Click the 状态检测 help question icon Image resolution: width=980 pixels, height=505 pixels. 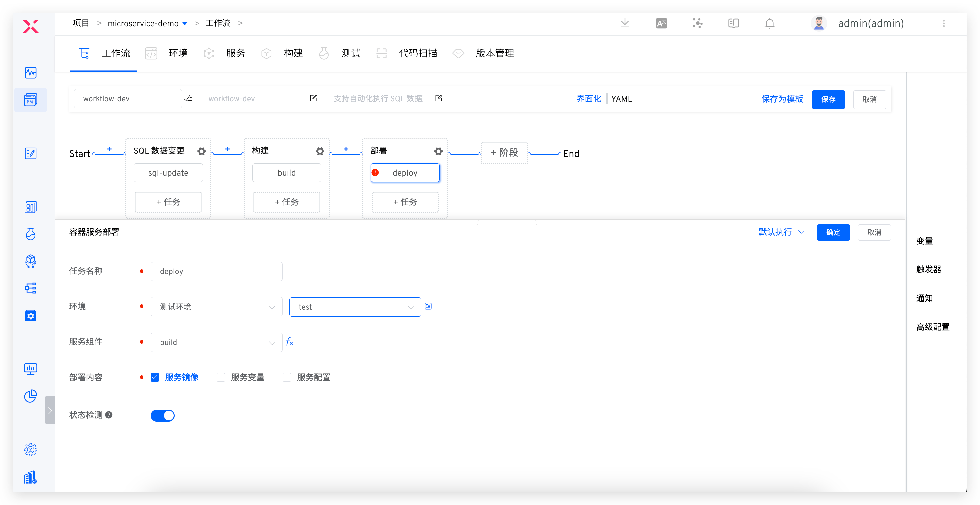click(109, 414)
